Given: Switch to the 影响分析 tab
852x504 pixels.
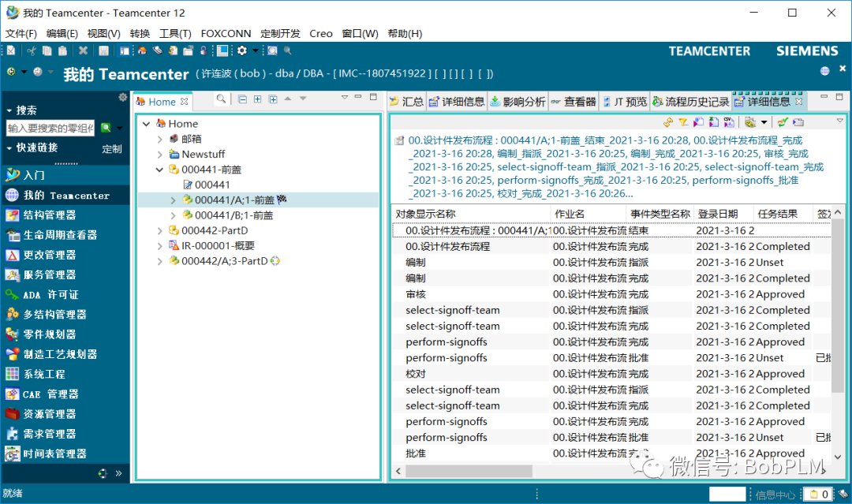Looking at the screenshot, I should tap(518, 102).
